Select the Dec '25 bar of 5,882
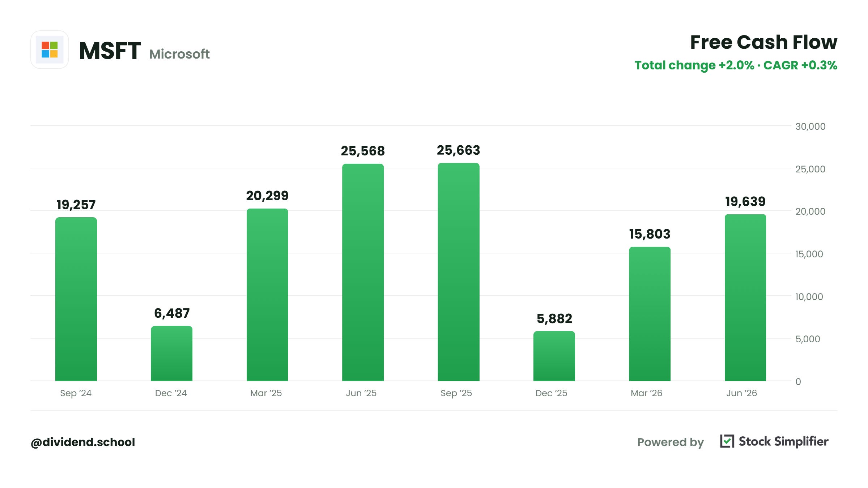The height and width of the screenshot is (488, 868). [554, 356]
